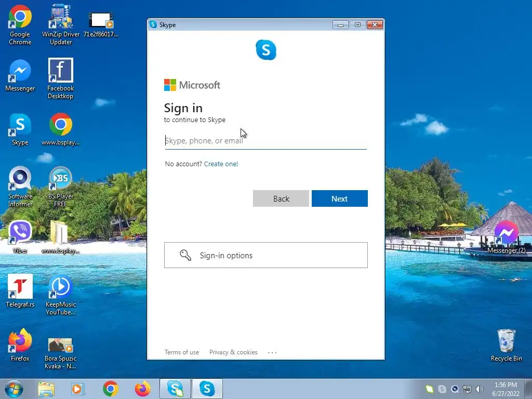This screenshot has width=532, height=399.
Task: Click the key icon in Sign-in options
Action: [x=185, y=255]
